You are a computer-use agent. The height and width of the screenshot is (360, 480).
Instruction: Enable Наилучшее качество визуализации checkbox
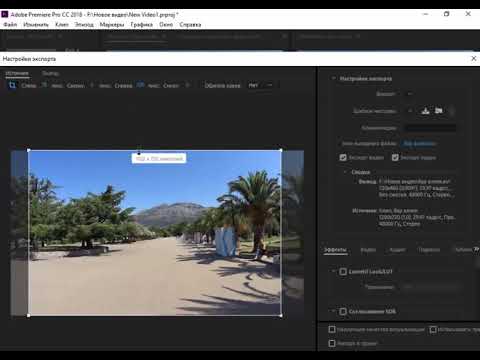pyautogui.click(x=332, y=329)
